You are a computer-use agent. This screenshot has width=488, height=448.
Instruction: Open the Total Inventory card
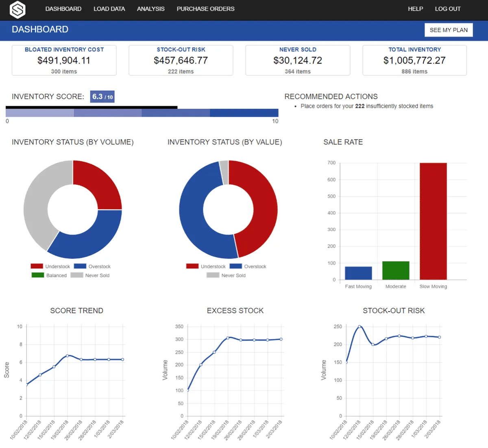tap(414, 60)
